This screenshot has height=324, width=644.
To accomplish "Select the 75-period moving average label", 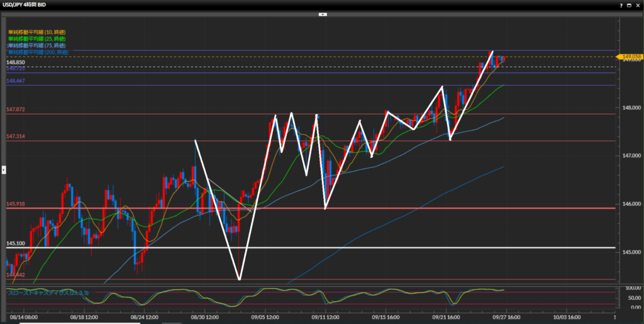I will pyautogui.click(x=37, y=45).
